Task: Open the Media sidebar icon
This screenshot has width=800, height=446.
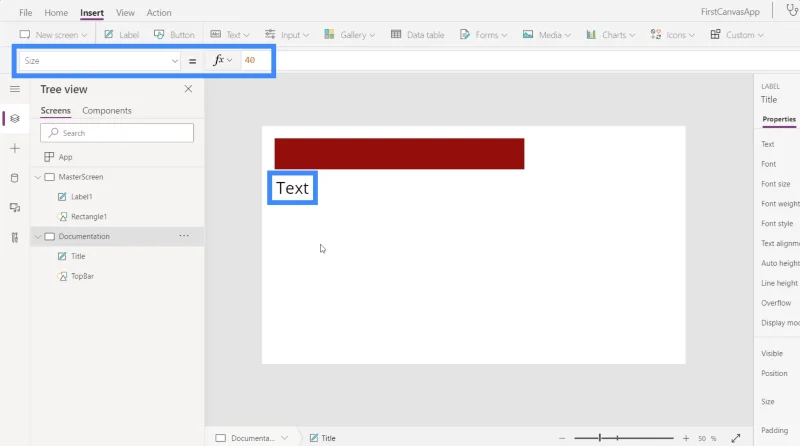Action: pyautogui.click(x=15, y=208)
